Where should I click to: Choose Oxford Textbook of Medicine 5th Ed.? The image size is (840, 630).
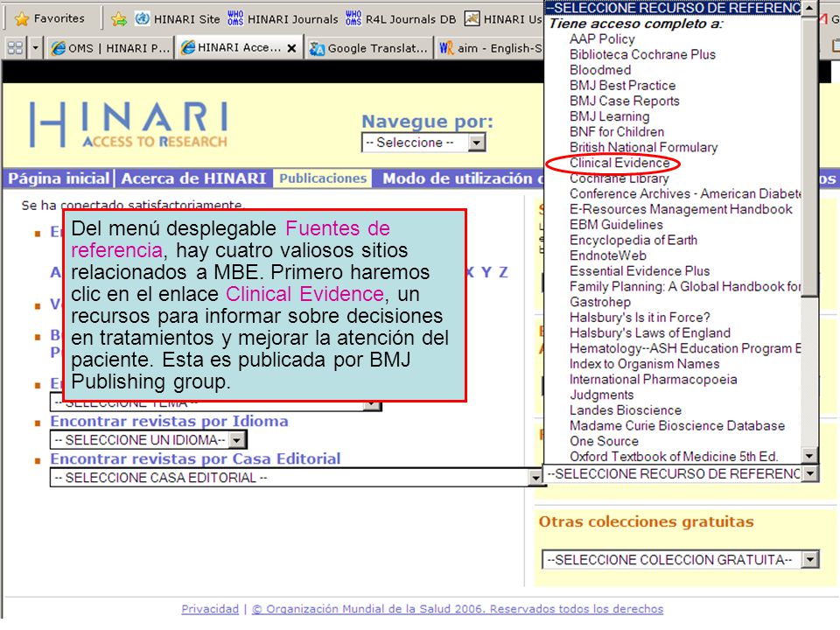click(x=674, y=457)
